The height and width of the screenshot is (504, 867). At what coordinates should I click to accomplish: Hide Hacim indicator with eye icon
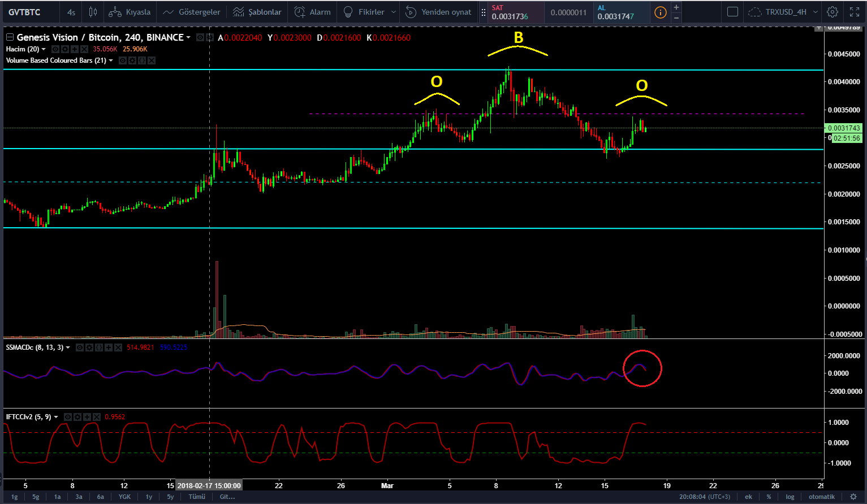click(55, 49)
